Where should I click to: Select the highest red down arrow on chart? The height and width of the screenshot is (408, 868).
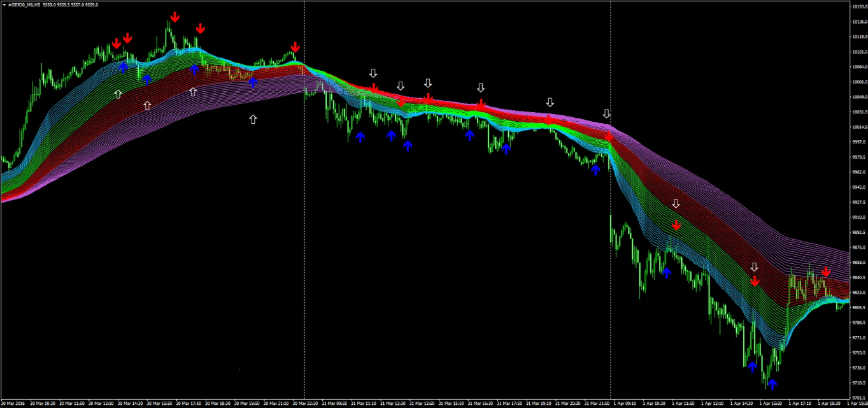[x=174, y=17]
